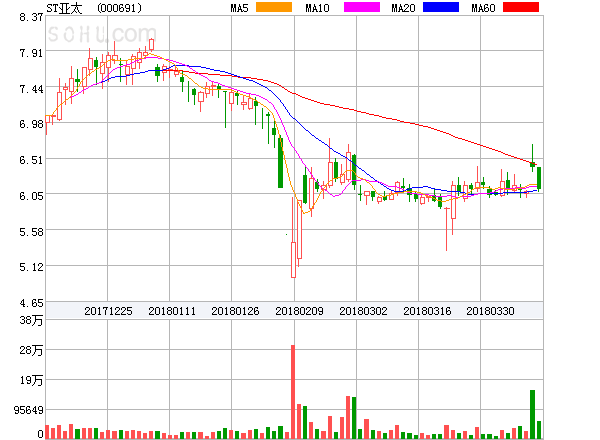Select the MA20 legend label
Image resolution: width=600 pixels, height=440 pixels.
[403, 8]
